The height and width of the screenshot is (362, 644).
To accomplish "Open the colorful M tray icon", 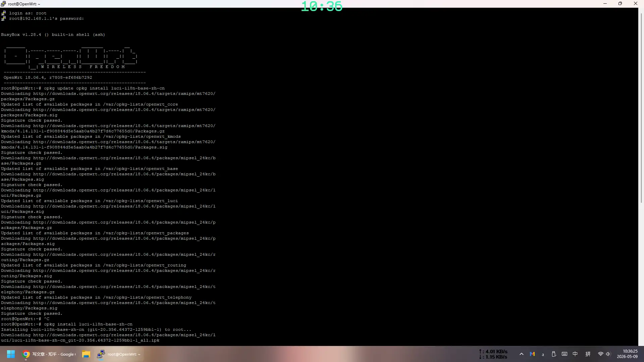I will point(532,354).
